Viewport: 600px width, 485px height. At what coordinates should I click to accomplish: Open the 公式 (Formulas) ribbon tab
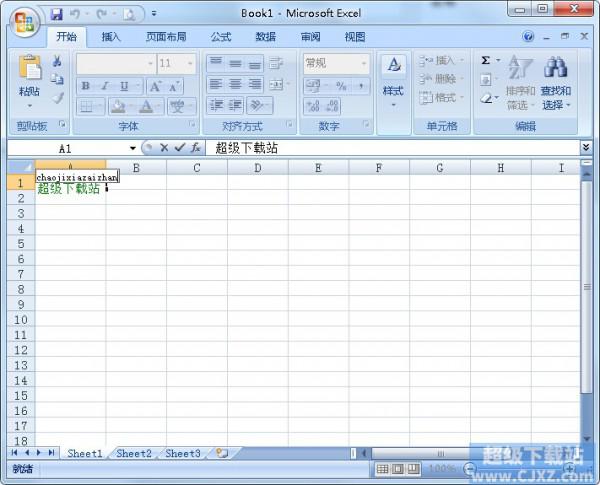click(x=221, y=37)
